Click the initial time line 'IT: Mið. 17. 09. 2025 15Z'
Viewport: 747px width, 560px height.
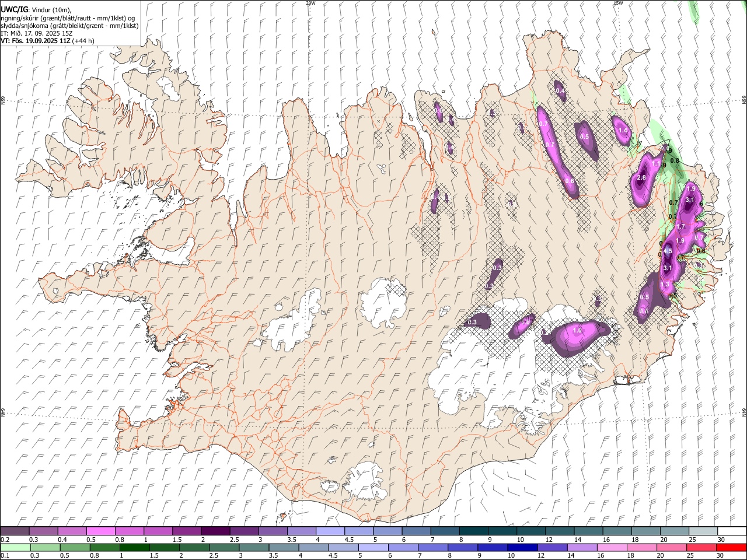36,33
